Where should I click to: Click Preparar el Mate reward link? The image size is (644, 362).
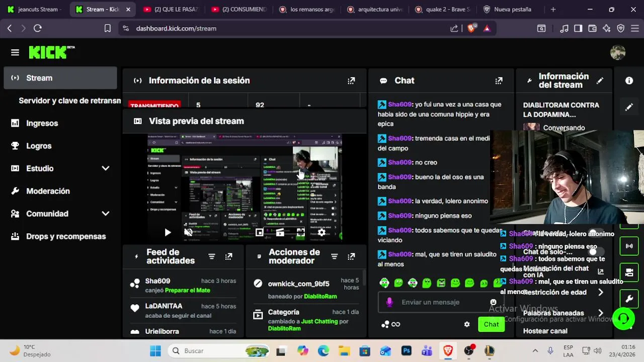(x=188, y=291)
